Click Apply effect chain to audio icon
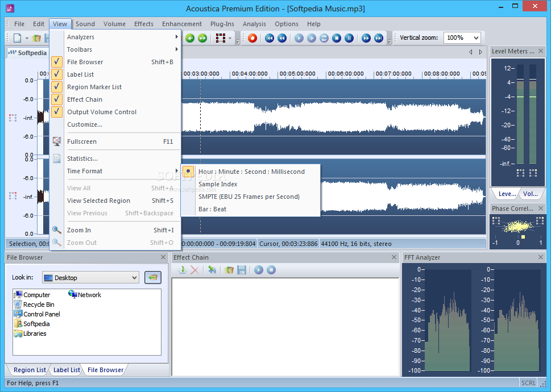This screenshot has width=551, height=392. pyautogui.click(x=212, y=270)
